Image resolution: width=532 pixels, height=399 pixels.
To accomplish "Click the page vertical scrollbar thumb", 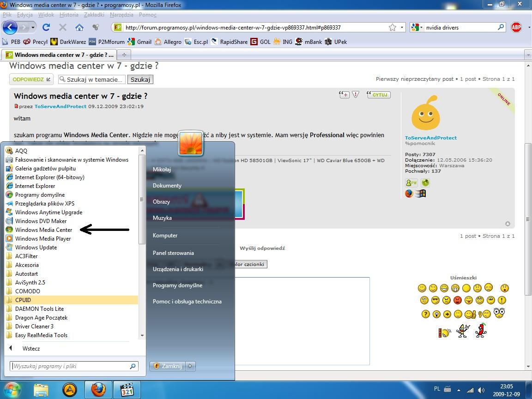I will point(528,219).
